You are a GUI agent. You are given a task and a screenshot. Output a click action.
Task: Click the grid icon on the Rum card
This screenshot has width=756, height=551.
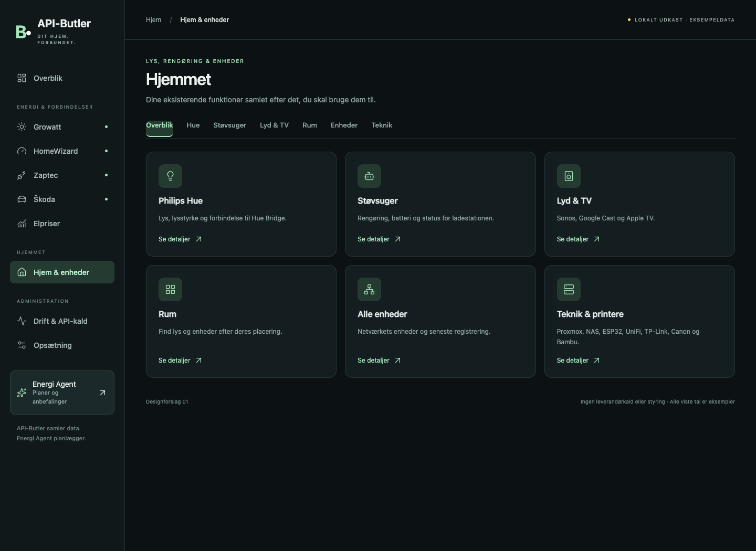coord(170,290)
